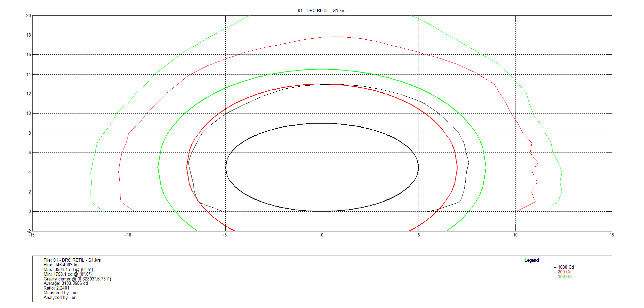The height and width of the screenshot is (308, 644).
Task: Click the peak of the thick green contour
Action: tap(322, 69)
